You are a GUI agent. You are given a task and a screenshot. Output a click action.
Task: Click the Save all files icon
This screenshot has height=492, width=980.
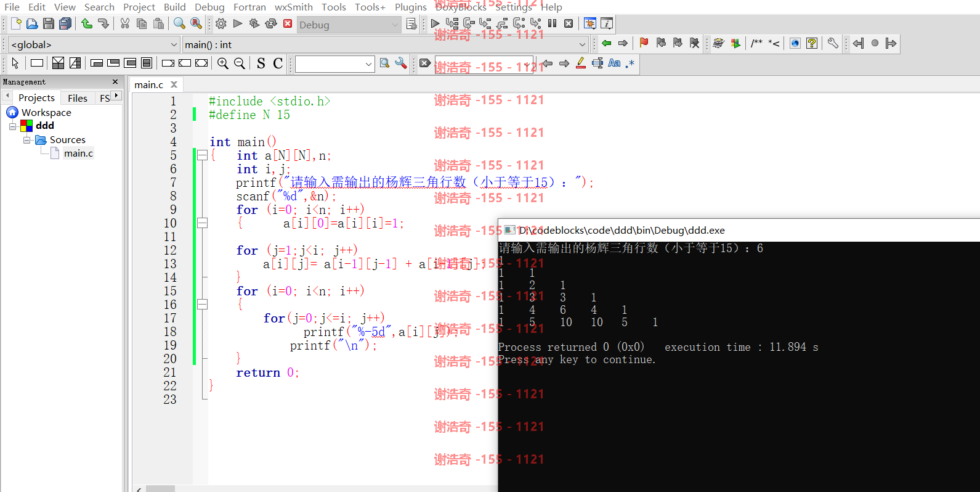tap(65, 23)
